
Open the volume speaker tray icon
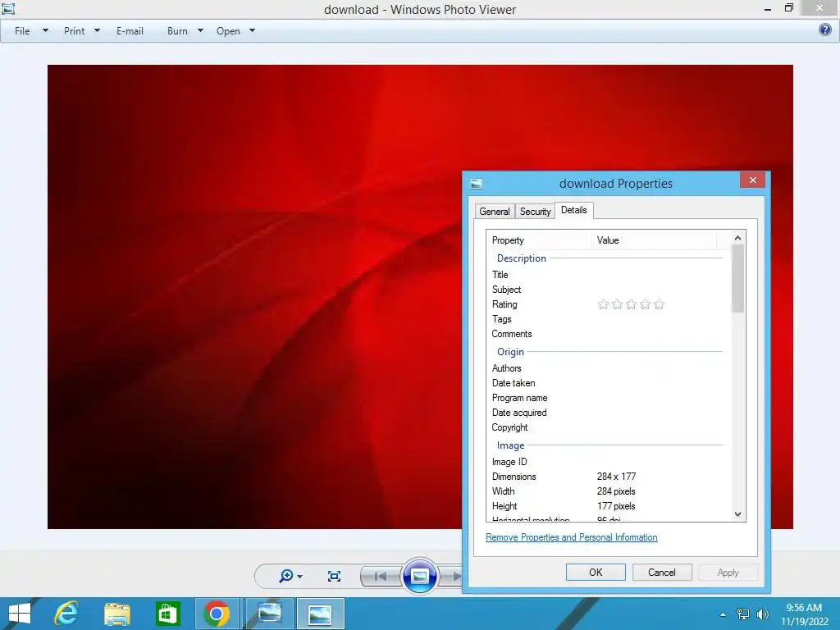[762, 614]
